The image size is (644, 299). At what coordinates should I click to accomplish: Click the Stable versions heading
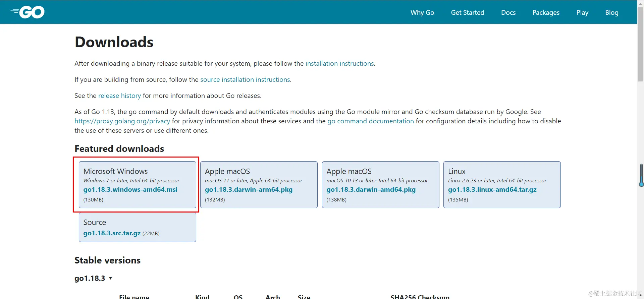107,260
